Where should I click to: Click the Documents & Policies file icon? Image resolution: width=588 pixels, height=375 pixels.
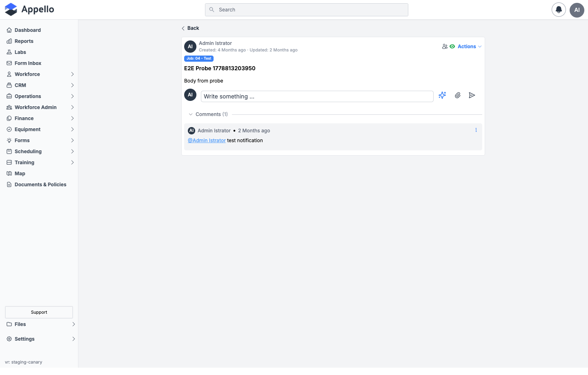[x=9, y=185]
